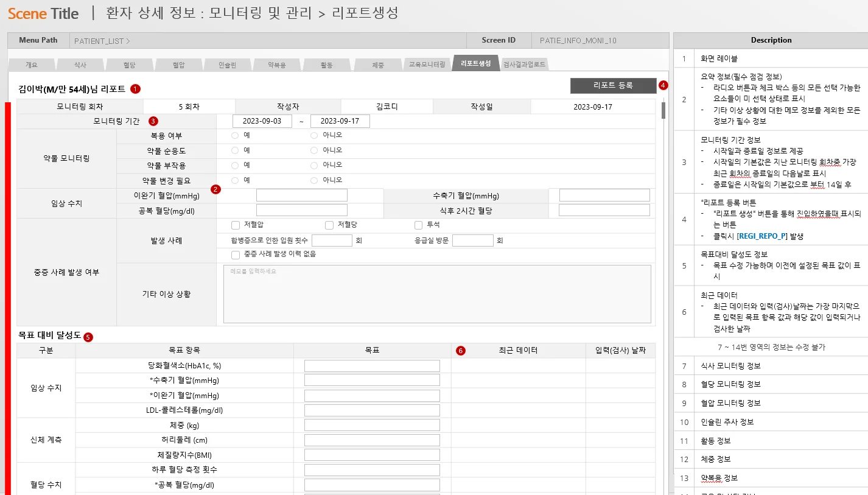Tick the 투석 checkbox
The height and width of the screenshot is (495, 868).
419,225
